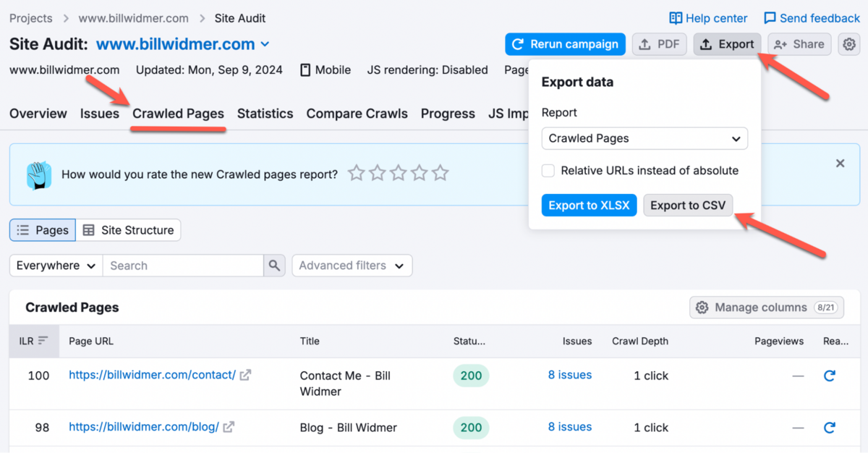
Task: Rate the report five stars
Action: (x=441, y=174)
